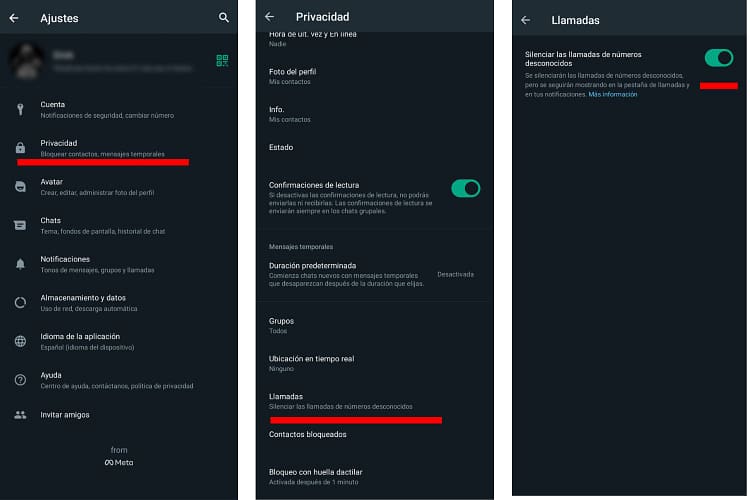Screen dimensions: 750x500
Task: Open Grupos privacy option set to Todos
Action: click(375, 325)
